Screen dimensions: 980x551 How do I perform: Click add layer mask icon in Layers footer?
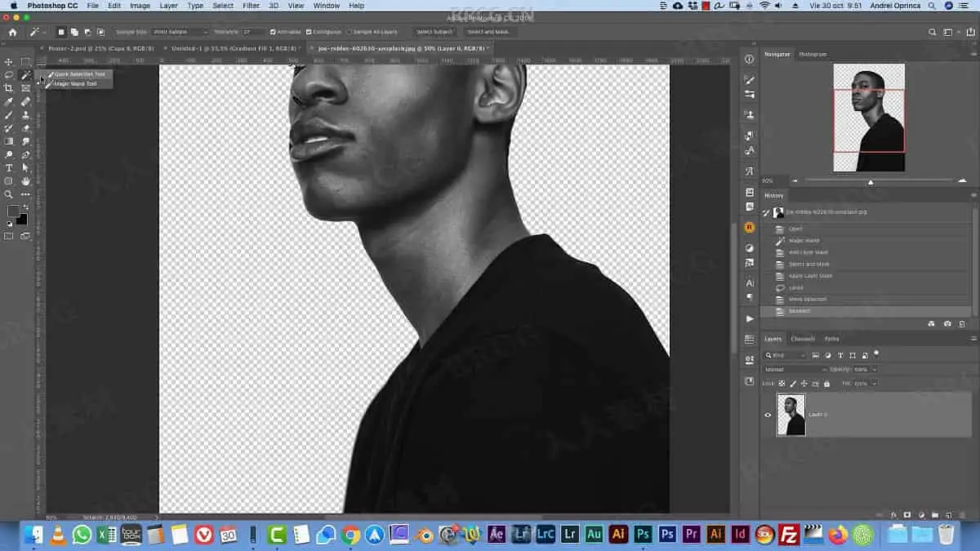coord(907,515)
